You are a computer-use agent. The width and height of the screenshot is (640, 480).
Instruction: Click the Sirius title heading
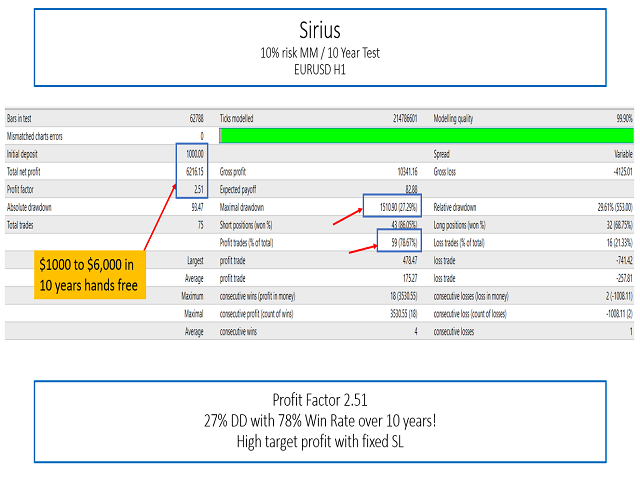(x=320, y=29)
